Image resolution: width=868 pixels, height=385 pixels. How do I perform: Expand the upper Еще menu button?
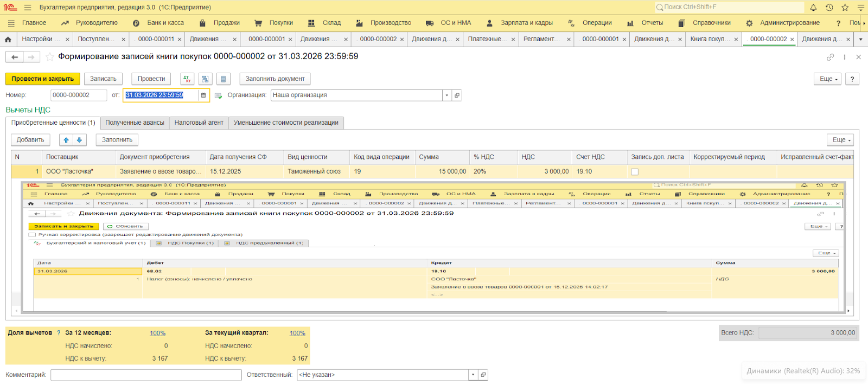pyautogui.click(x=828, y=79)
